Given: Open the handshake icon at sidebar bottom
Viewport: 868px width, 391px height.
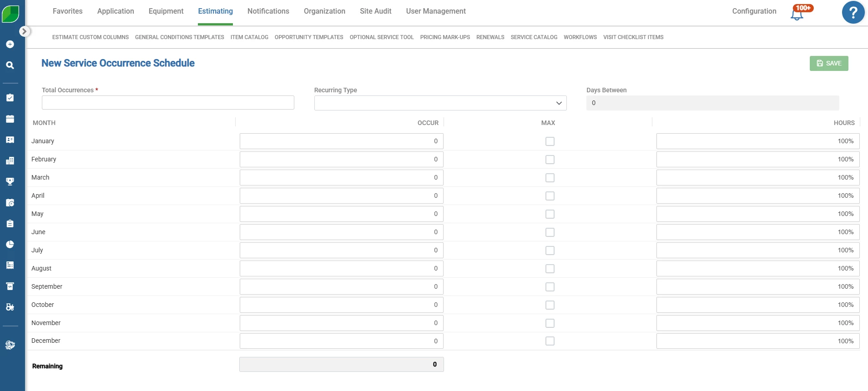Looking at the screenshot, I should [10, 345].
